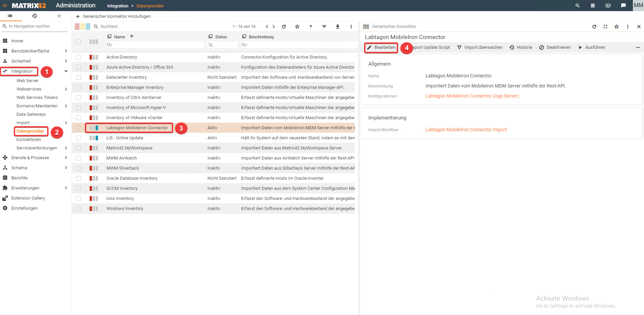This screenshot has width=644, height=315.
Task: Click the MM user avatar
Action: point(638,5)
